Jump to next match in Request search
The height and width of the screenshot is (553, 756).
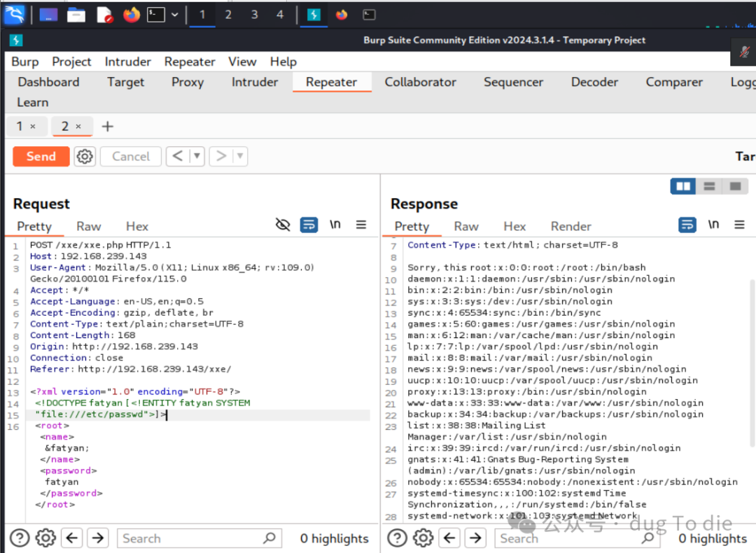(x=98, y=538)
